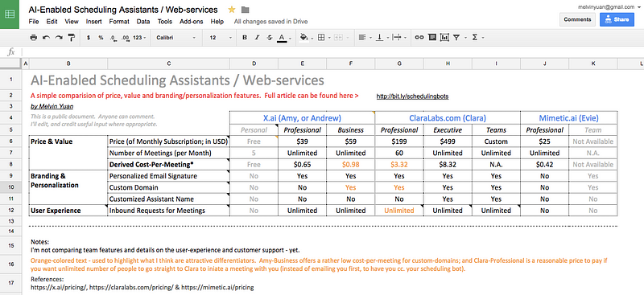644x295 pixels.
Task: Expand account menu next to email
Action: point(638,7)
